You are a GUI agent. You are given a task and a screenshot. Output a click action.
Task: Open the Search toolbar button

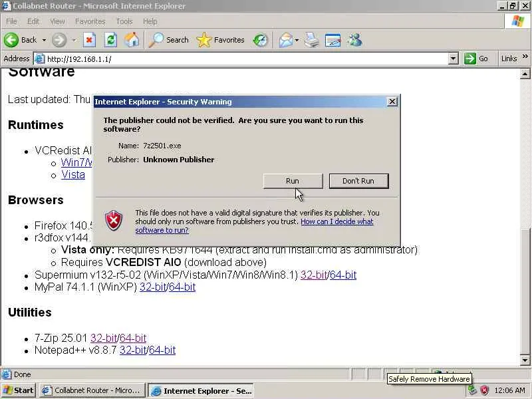pyautogui.click(x=169, y=40)
